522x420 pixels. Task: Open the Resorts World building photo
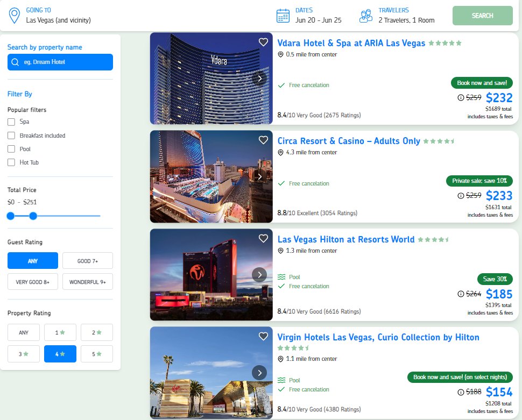pos(211,275)
